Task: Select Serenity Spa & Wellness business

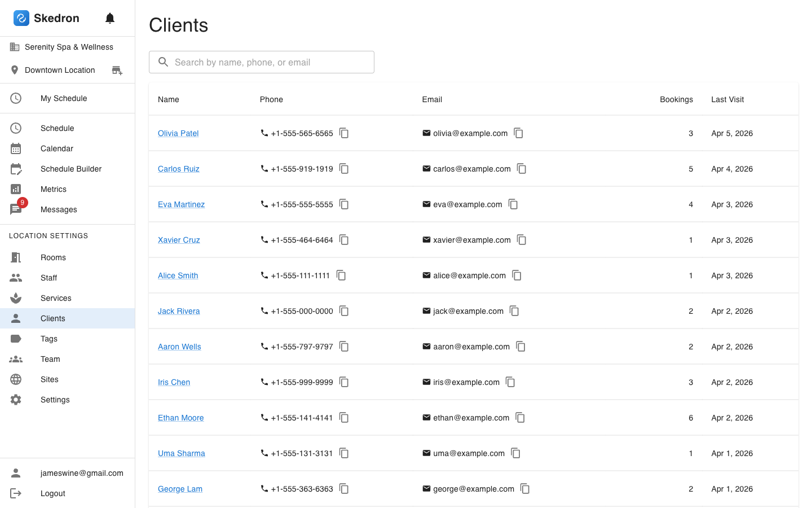Action: point(67,47)
